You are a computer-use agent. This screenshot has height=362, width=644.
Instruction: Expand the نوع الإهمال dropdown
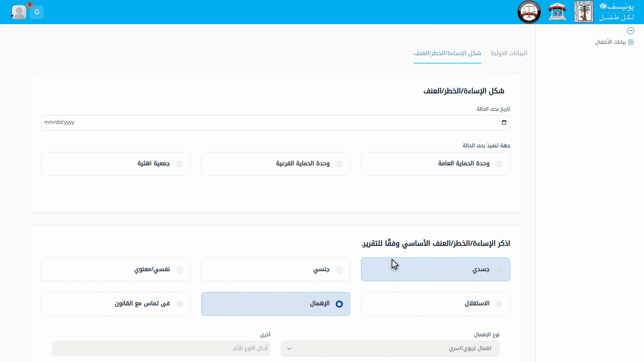(390, 349)
